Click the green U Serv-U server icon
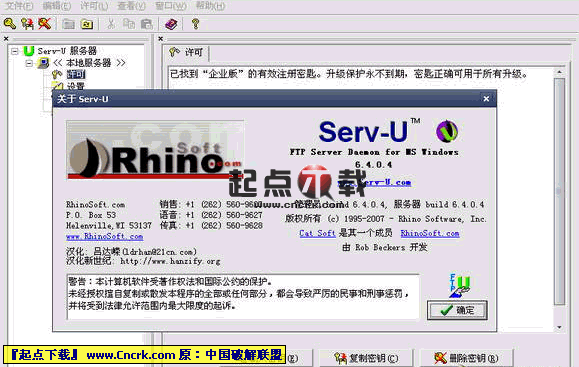Image resolution: width=579 pixels, height=367 pixels. 28,51
